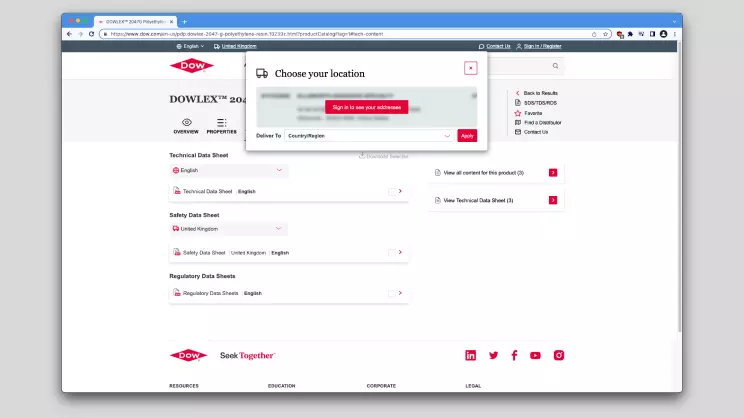The image size is (744, 418).
Task: Click the search magnifier icon
Action: 555,66
